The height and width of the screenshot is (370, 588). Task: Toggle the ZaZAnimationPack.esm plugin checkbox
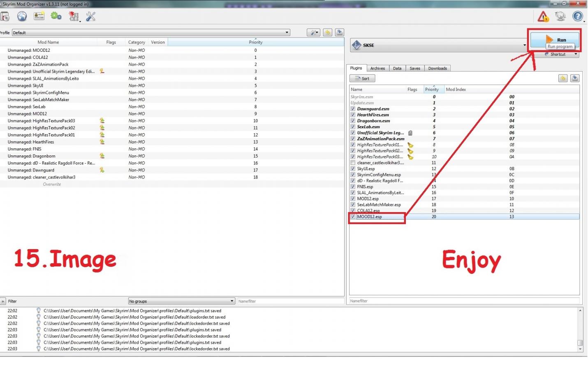point(353,139)
